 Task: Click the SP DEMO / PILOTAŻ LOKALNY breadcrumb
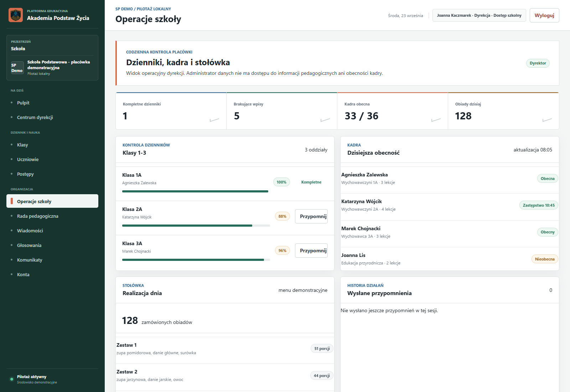pos(143,9)
